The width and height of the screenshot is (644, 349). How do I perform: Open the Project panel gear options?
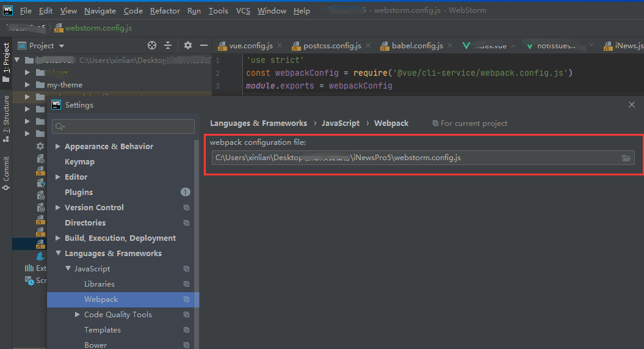click(x=188, y=46)
